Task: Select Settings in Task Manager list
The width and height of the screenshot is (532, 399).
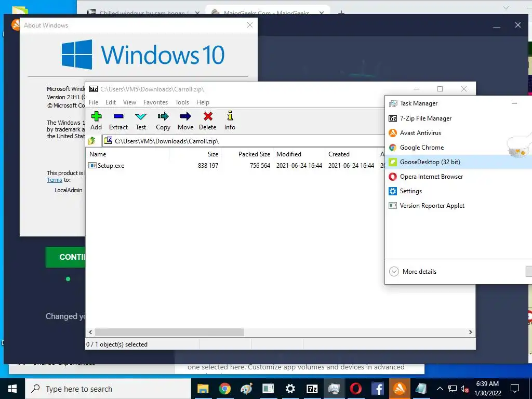Action: (x=458, y=191)
